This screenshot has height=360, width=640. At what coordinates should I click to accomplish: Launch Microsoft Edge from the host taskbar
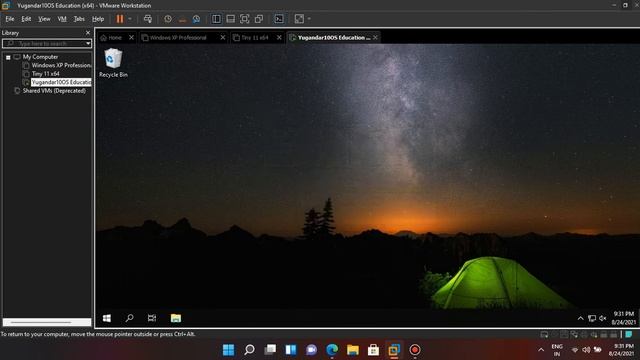(x=332, y=350)
